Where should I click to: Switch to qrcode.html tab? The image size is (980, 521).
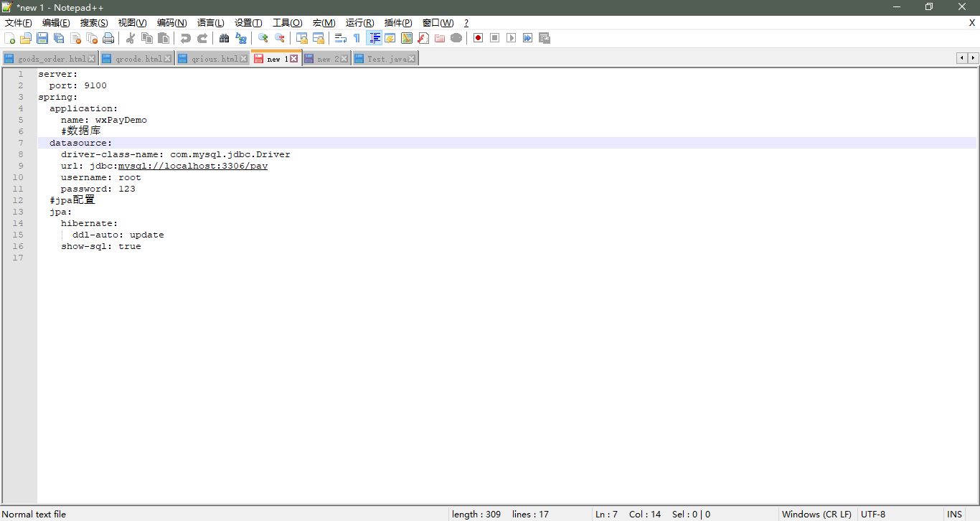click(x=138, y=59)
